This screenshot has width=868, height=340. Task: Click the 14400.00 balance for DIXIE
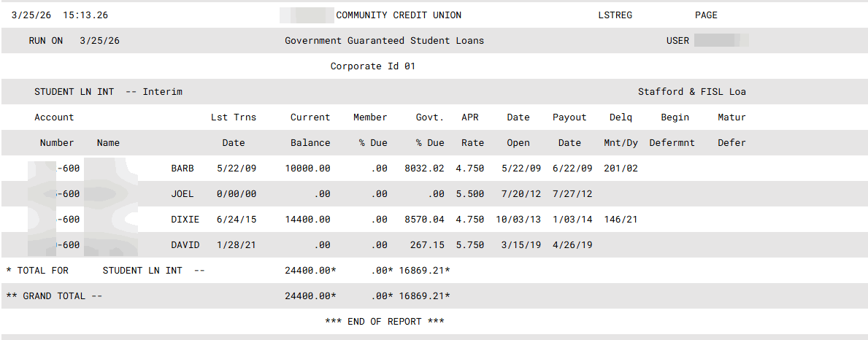pos(307,220)
